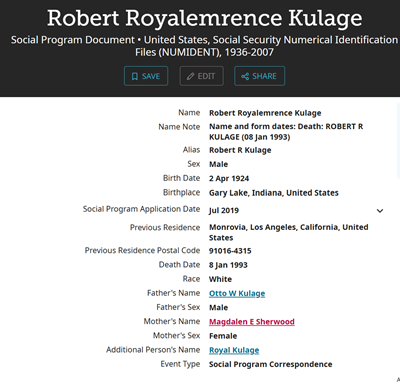Click the Previous Residence Postal Code label
This screenshot has height=387, width=400.
pyautogui.click(x=142, y=250)
